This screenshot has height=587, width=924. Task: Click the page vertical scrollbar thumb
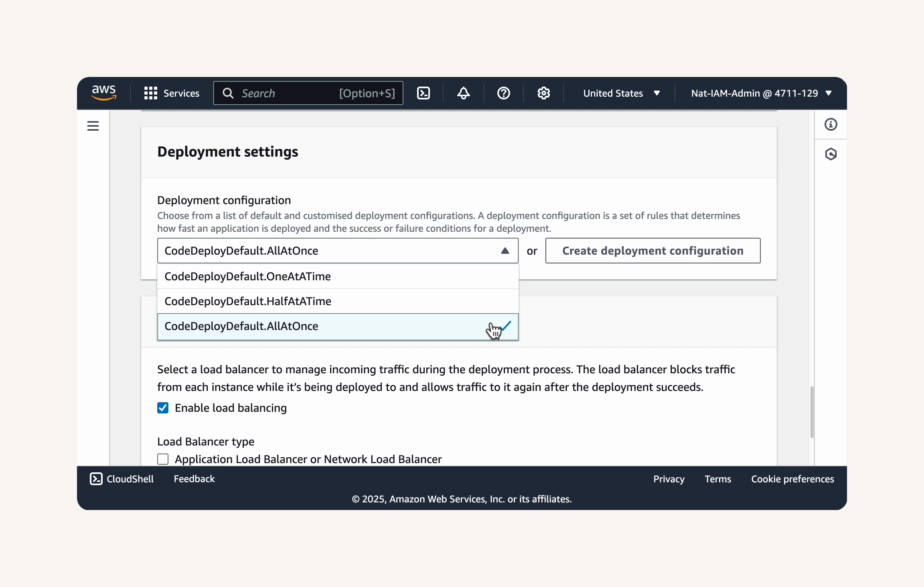click(x=812, y=412)
